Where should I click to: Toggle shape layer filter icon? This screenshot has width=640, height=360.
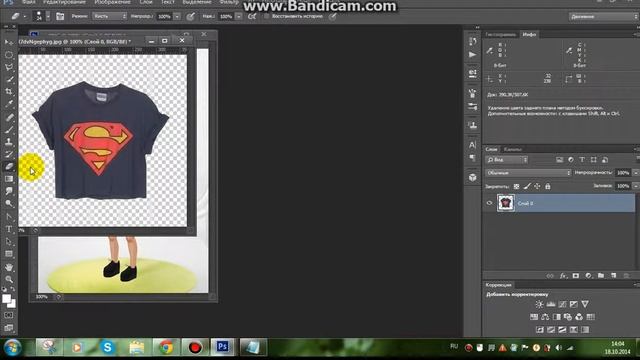pos(593,160)
